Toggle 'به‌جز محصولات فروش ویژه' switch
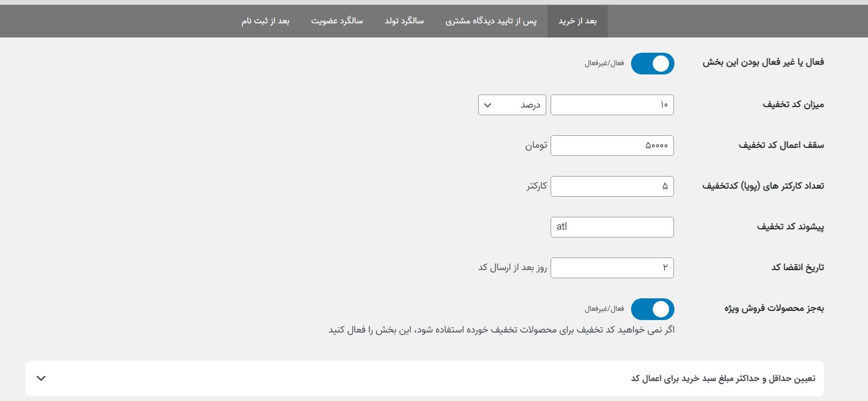 652,309
